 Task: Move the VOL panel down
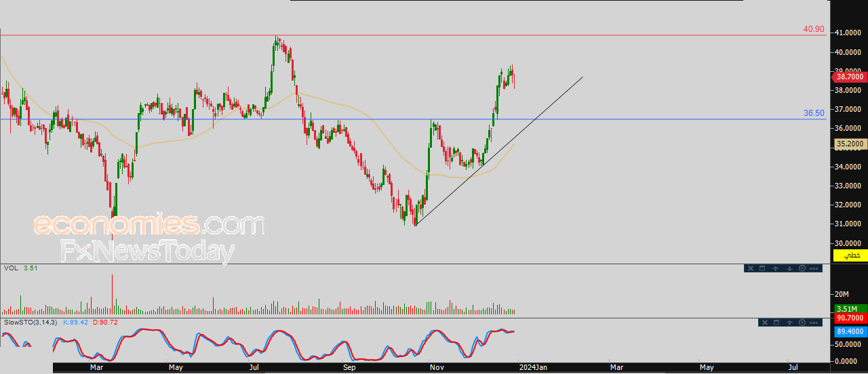click(789, 268)
